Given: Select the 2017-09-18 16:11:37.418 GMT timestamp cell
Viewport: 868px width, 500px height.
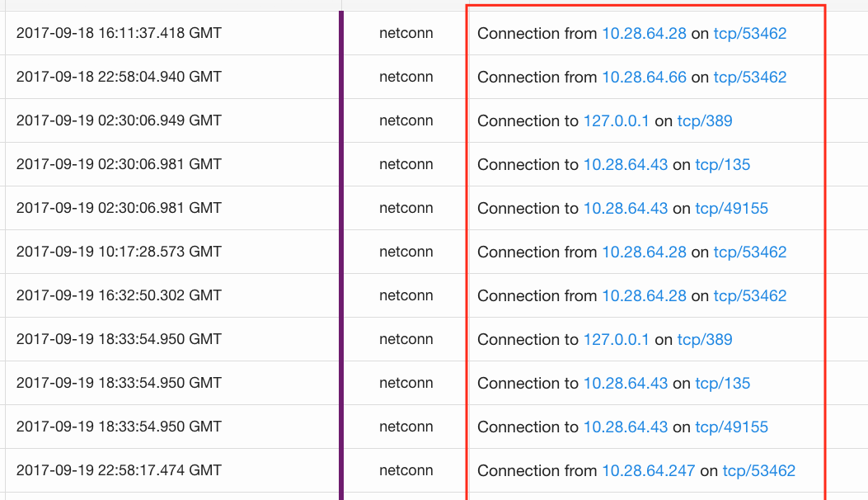Looking at the screenshot, I should pos(119,34).
